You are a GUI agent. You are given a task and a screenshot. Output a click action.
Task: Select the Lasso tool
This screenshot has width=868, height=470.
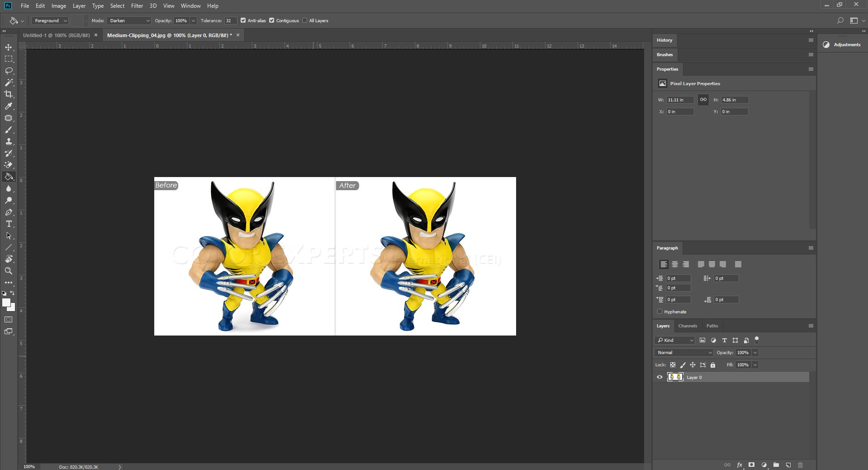tap(9, 71)
